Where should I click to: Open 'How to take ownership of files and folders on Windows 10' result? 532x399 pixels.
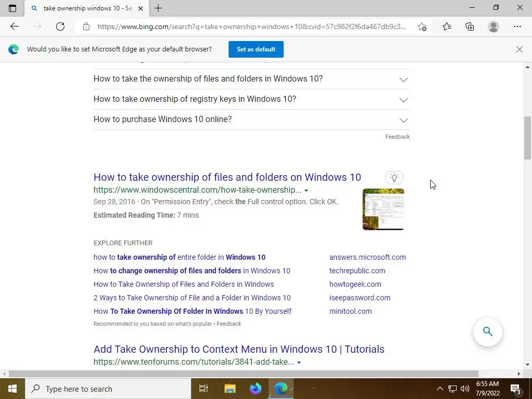[x=228, y=177]
